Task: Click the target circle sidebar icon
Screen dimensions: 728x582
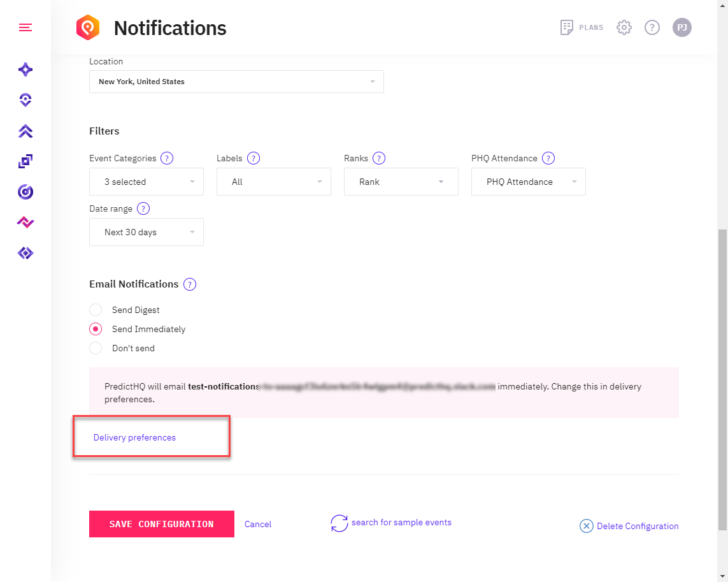Action: pos(25,192)
